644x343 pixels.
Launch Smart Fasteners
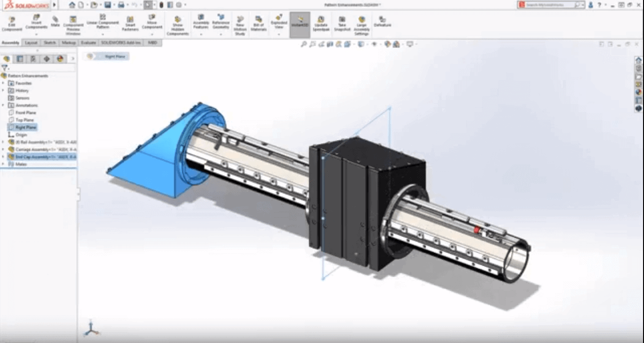[x=130, y=24]
